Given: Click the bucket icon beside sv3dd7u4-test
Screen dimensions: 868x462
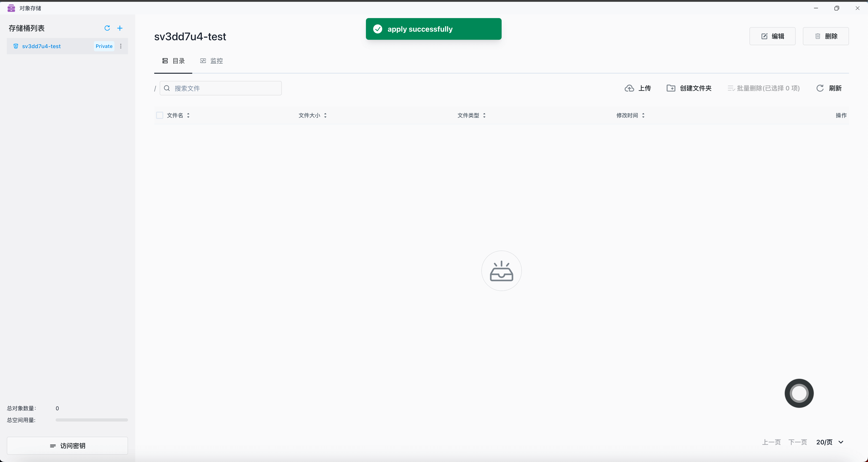Looking at the screenshot, I should pyautogui.click(x=16, y=46).
